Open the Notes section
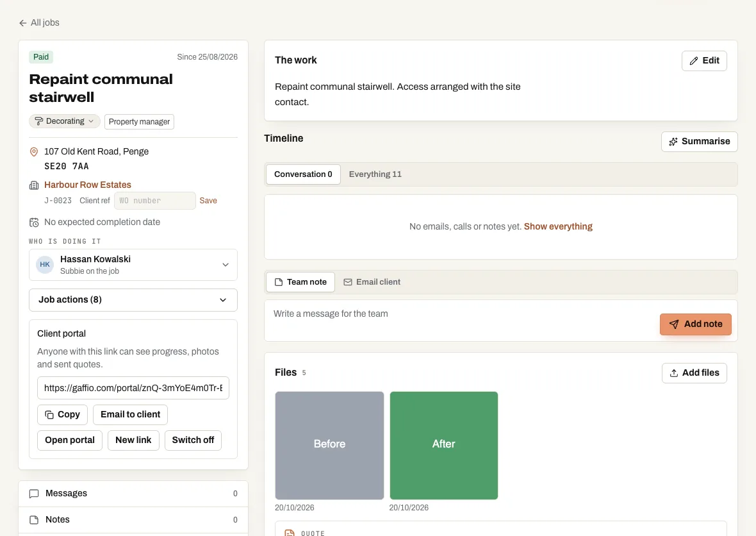 pyautogui.click(x=133, y=519)
